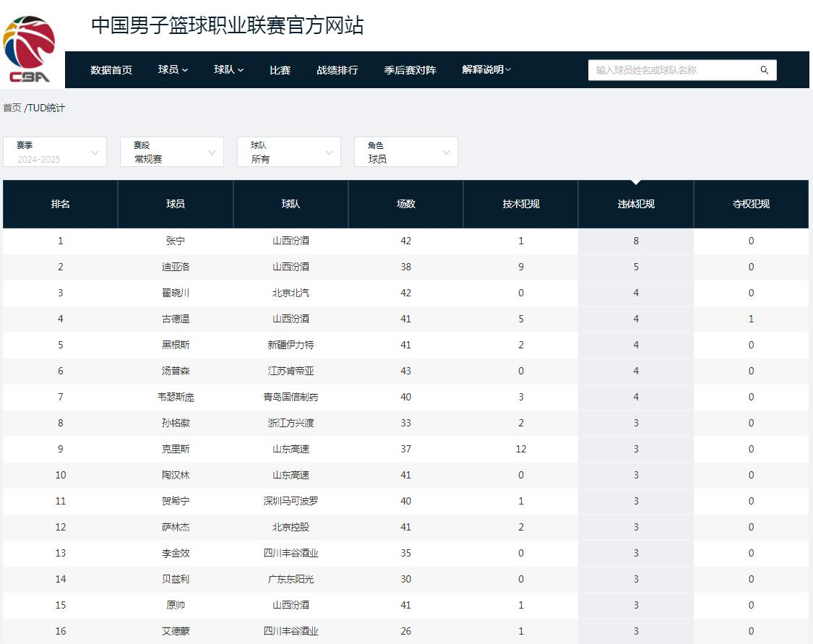The width and height of the screenshot is (813, 644).
Task: Open the 角色 role dropdown
Action: pyautogui.click(x=405, y=152)
